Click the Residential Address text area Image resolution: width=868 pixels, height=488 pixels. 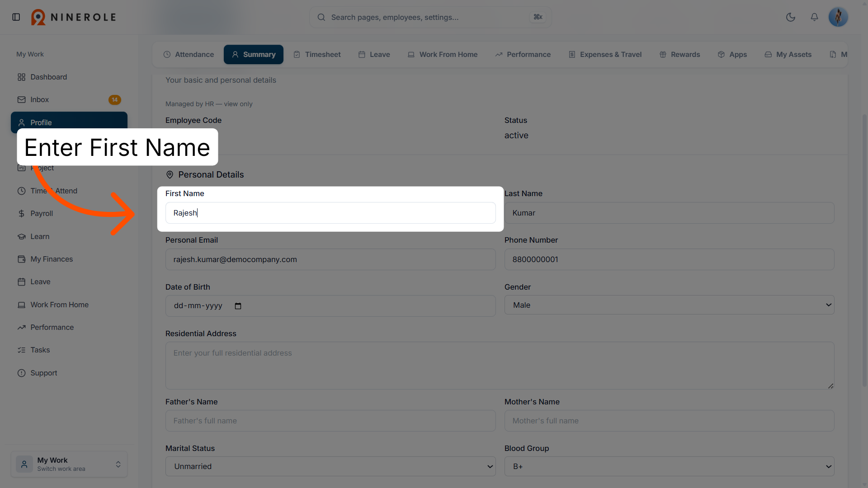tap(500, 366)
